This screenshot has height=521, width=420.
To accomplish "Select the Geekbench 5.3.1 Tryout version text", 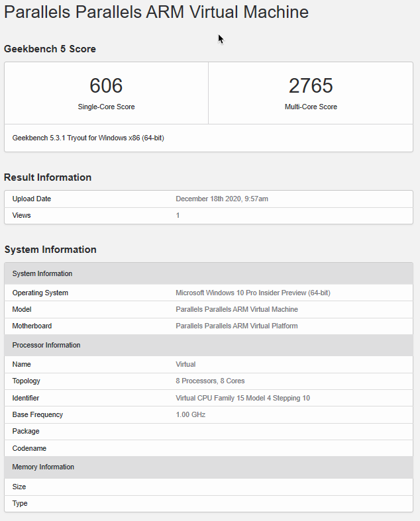I will [x=88, y=138].
